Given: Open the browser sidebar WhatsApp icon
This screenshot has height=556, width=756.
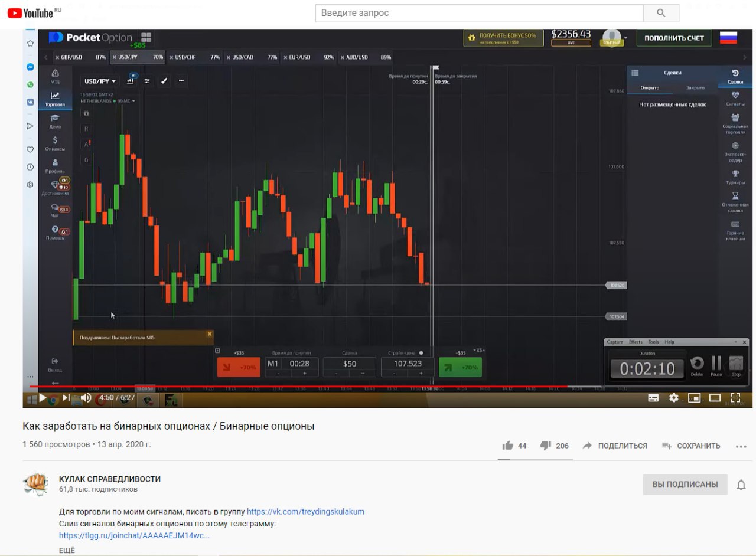Looking at the screenshot, I should tap(30, 84).
